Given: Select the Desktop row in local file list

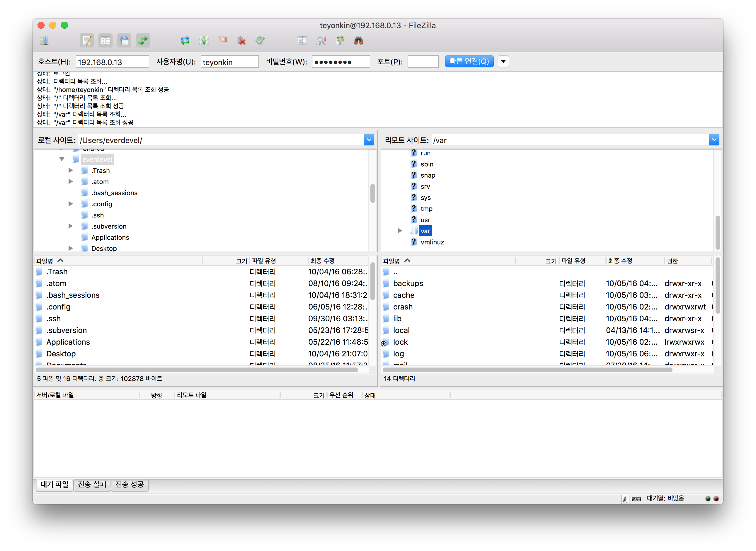Looking at the screenshot, I should (201, 354).
